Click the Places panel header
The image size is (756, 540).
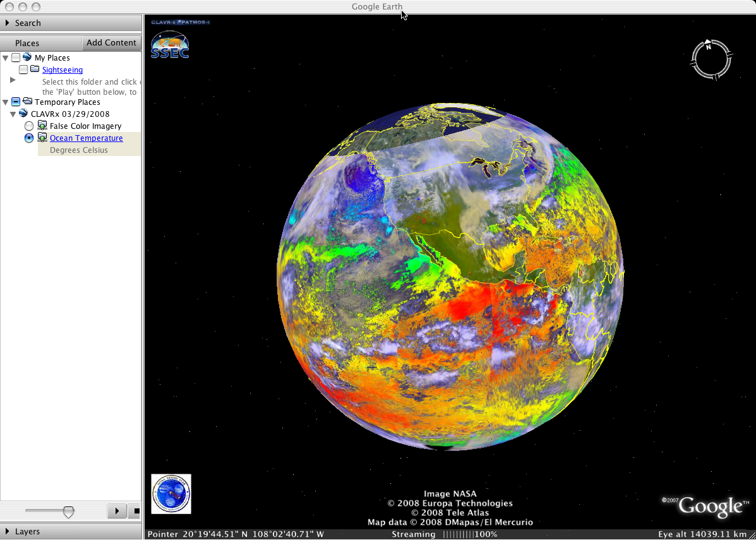click(x=27, y=43)
